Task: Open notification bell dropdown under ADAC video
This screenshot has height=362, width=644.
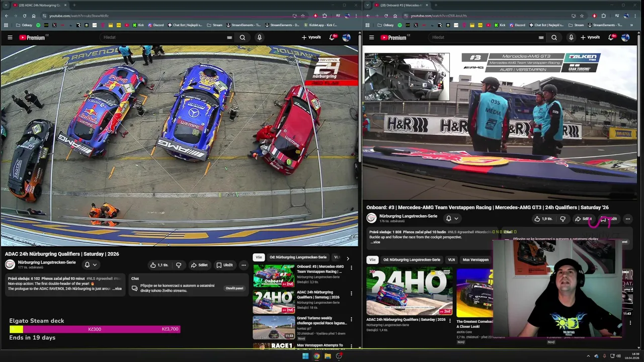Action: (91, 264)
